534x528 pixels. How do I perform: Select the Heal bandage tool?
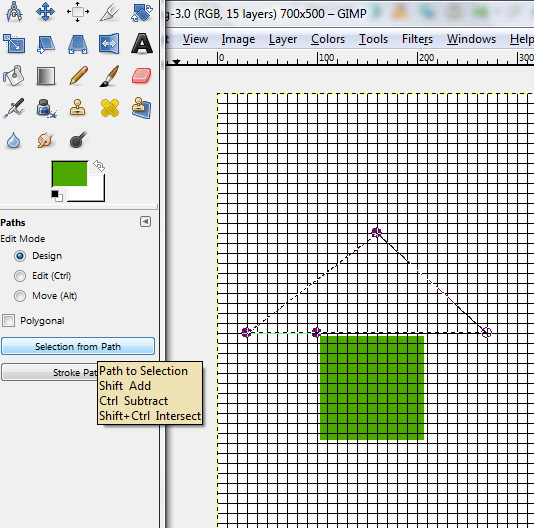110,108
